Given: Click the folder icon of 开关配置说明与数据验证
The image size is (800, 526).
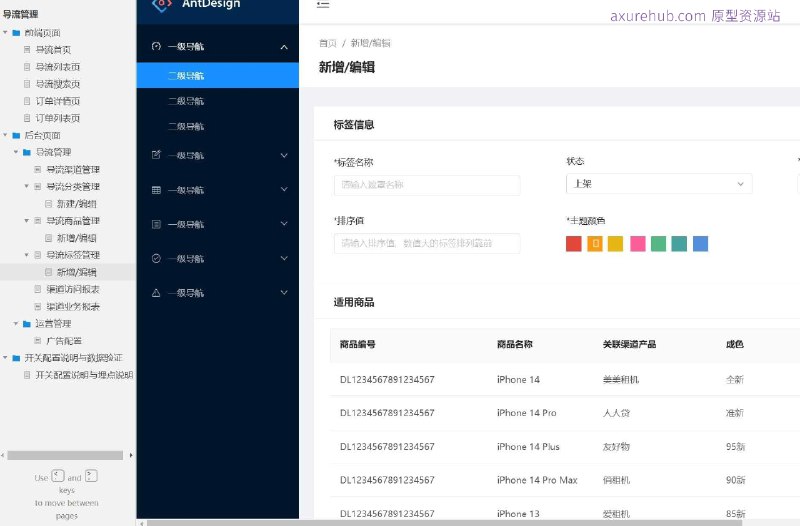Looking at the screenshot, I should click(x=16, y=358).
